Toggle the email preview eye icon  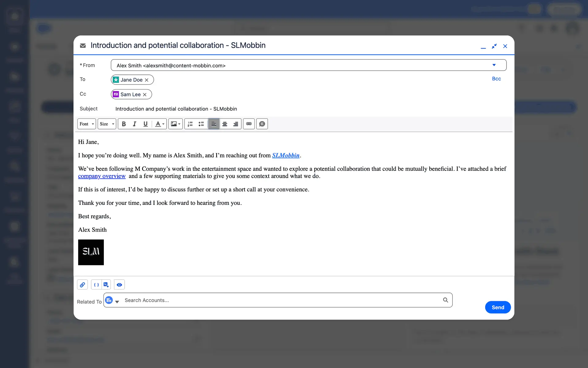[119, 285]
